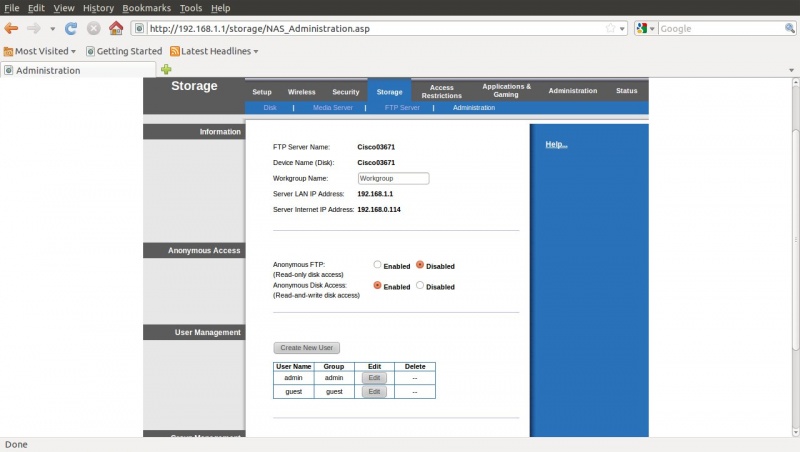Open the Help link

(x=556, y=145)
